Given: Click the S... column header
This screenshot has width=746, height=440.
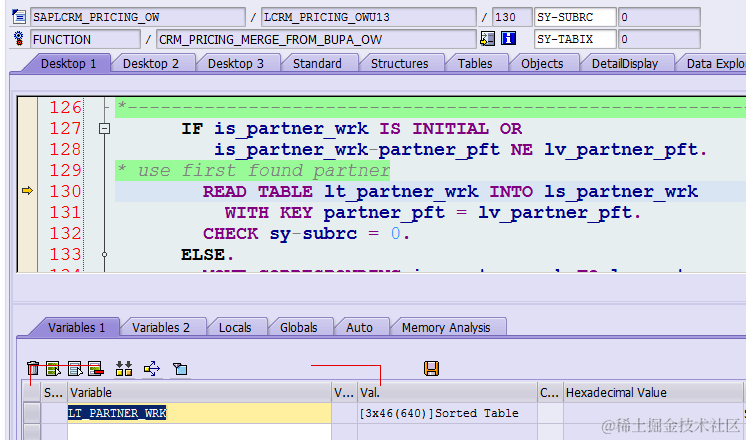Looking at the screenshot, I should [x=54, y=392].
